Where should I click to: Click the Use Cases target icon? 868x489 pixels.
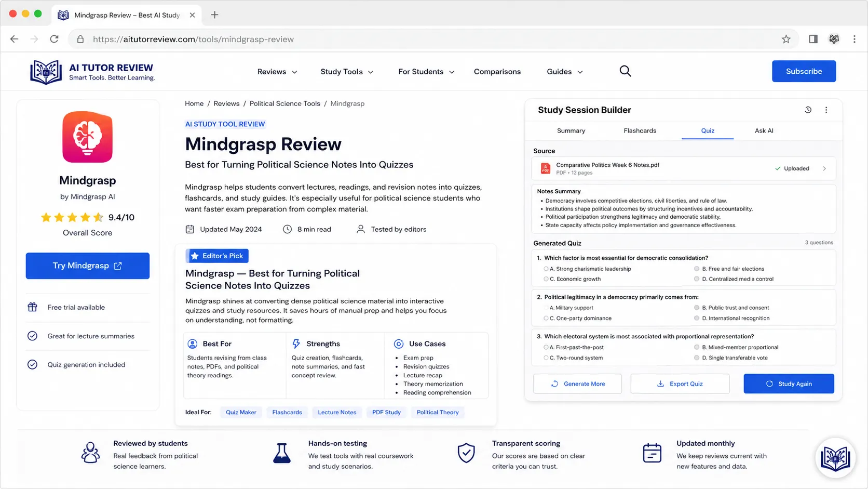tap(399, 343)
